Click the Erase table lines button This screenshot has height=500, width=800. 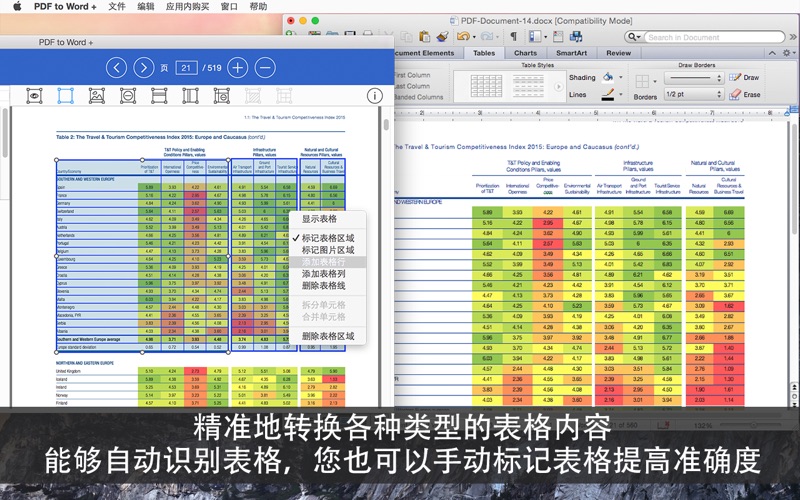[745, 94]
